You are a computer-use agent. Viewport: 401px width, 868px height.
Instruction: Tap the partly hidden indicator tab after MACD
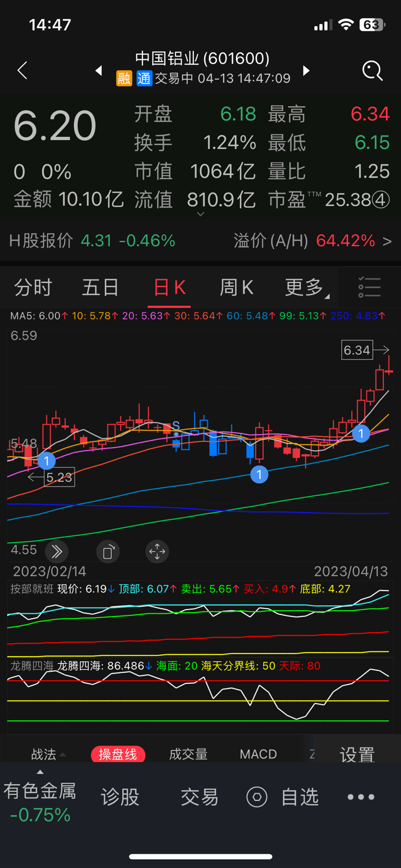click(312, 754)
